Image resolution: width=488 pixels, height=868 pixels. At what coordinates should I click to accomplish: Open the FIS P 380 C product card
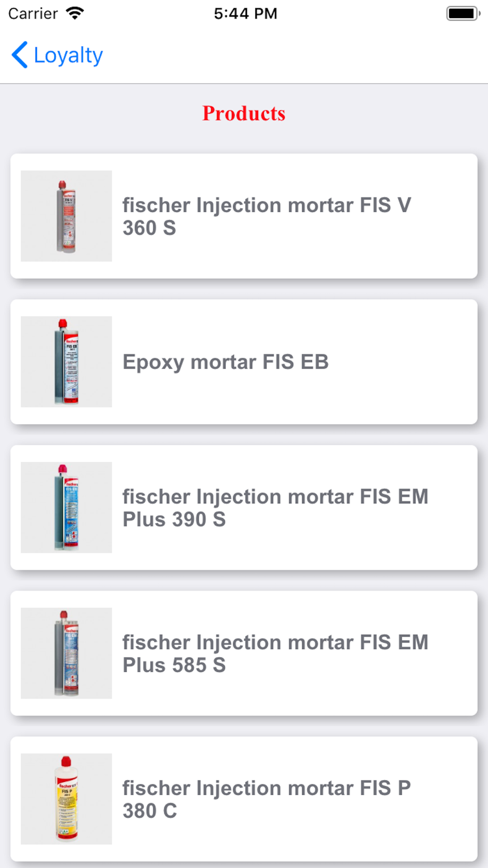[244, 799]
